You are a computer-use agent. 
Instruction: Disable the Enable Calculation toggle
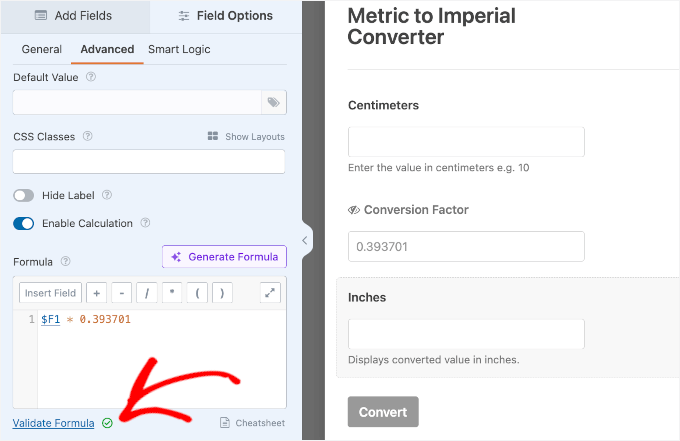click(x=24, y=223)
